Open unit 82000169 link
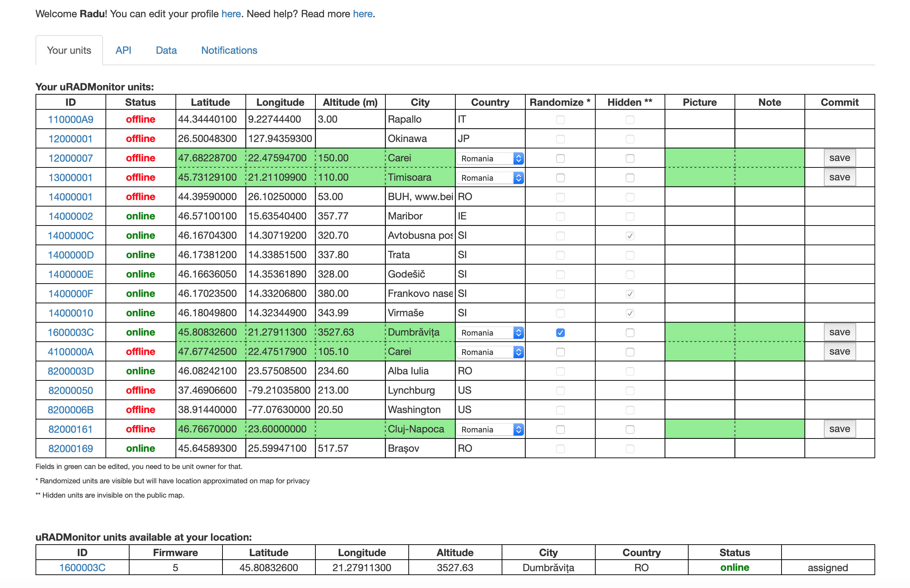Viewport: 910px width, 588px height. pyautogui.click(x=70, y=449)
